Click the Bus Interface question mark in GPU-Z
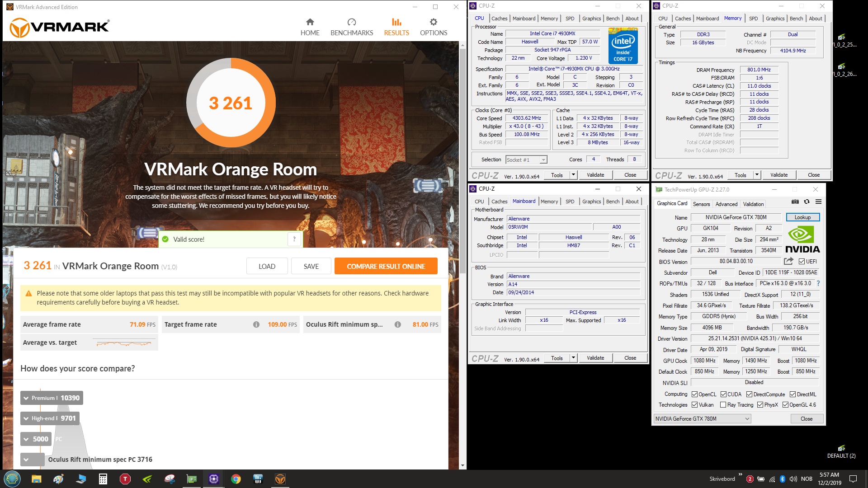 point(818,283)
